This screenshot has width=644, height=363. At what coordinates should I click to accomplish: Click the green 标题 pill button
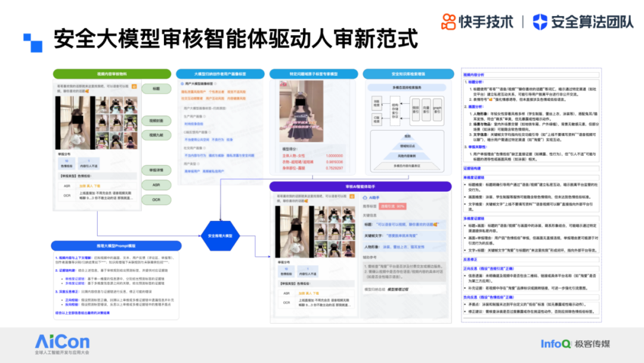click(156, 88)
